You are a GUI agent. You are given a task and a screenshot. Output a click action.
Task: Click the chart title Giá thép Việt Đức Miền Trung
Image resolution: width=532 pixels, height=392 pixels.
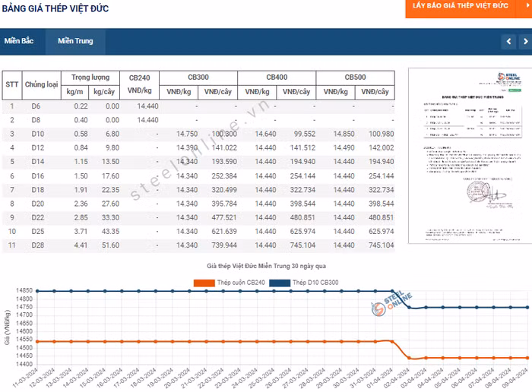pyautogui.click(x=266, y=266)
